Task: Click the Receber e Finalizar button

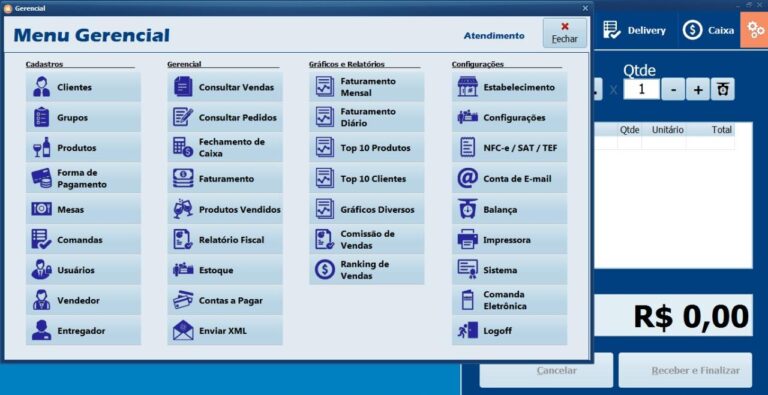Action: [x=685, y=370]
